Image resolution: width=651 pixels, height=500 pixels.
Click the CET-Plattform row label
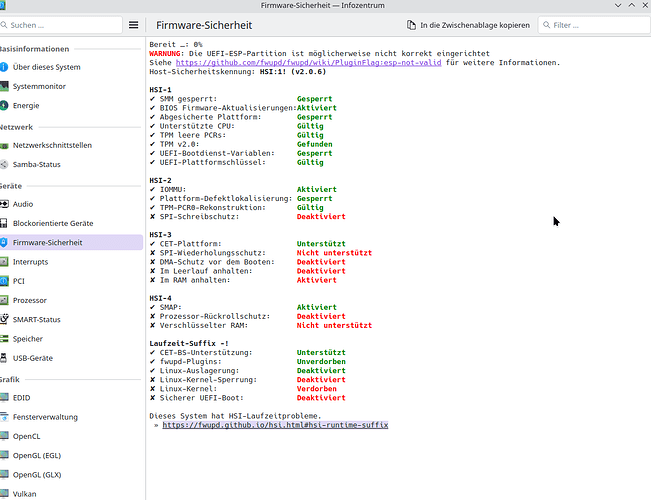click(191, 244)
